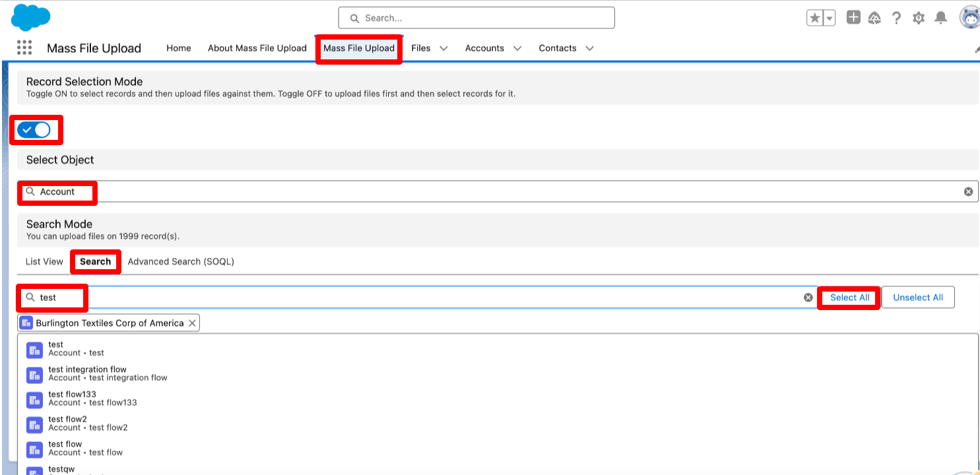Viewport: 980px width, 475px height.
Task: Select the 'test flow2' account result
Action: [x=498, y=424]
